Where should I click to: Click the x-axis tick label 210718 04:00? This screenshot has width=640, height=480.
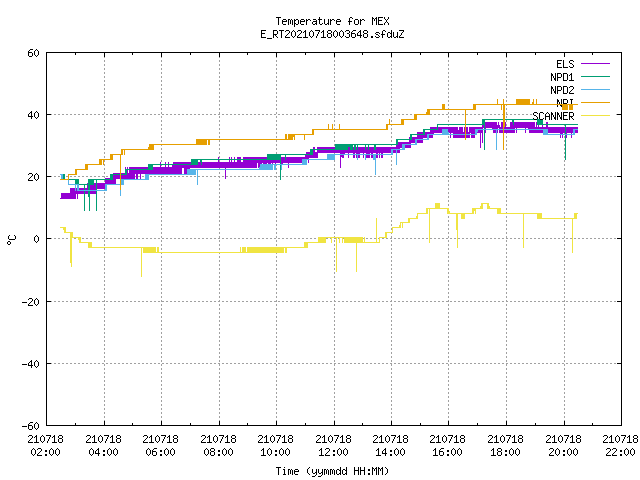[104, 446]
